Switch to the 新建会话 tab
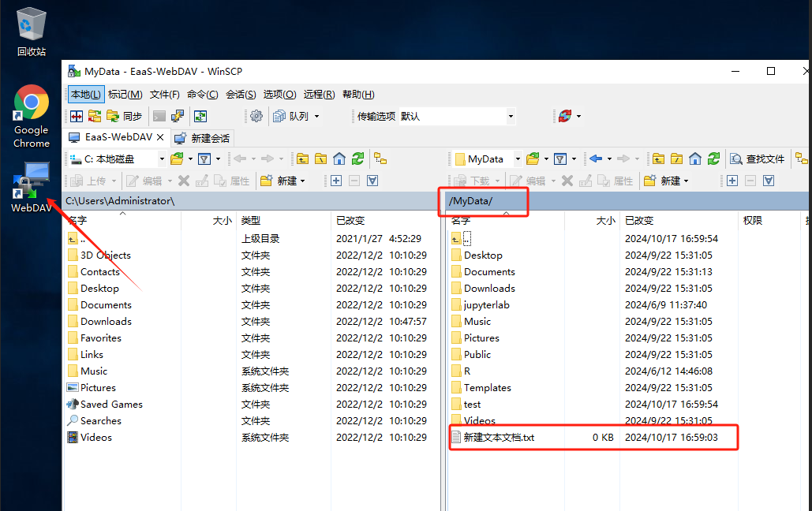The height and width of the screenshot is (511, 812). 203,137
